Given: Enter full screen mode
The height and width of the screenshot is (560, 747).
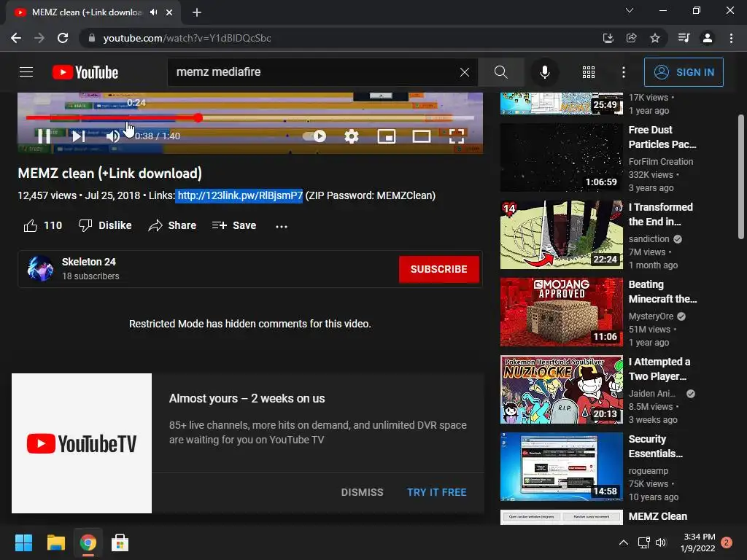Looking at the screenshot, I should point(457,136).
